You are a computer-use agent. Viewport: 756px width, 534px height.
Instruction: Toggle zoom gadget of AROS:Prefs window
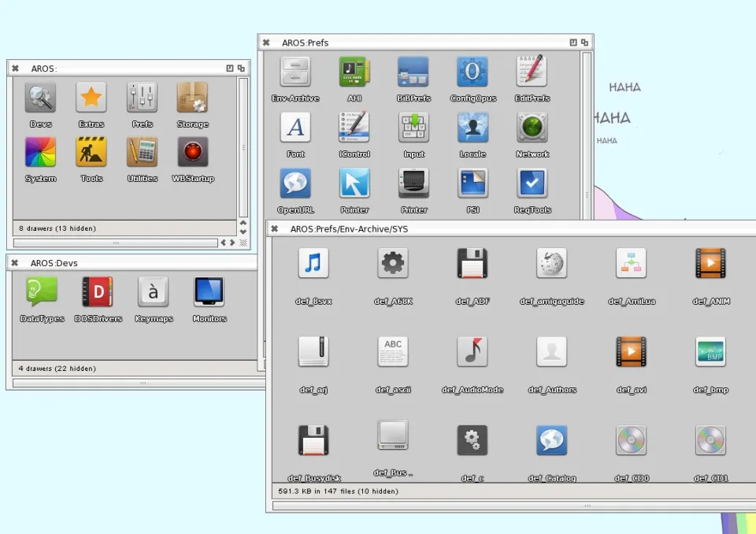573,43
